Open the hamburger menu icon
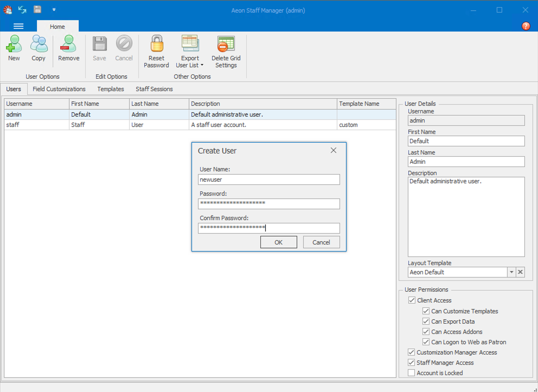Image resolution: width=538 pixels, height=392 pixels. click(x=18, y=26)
